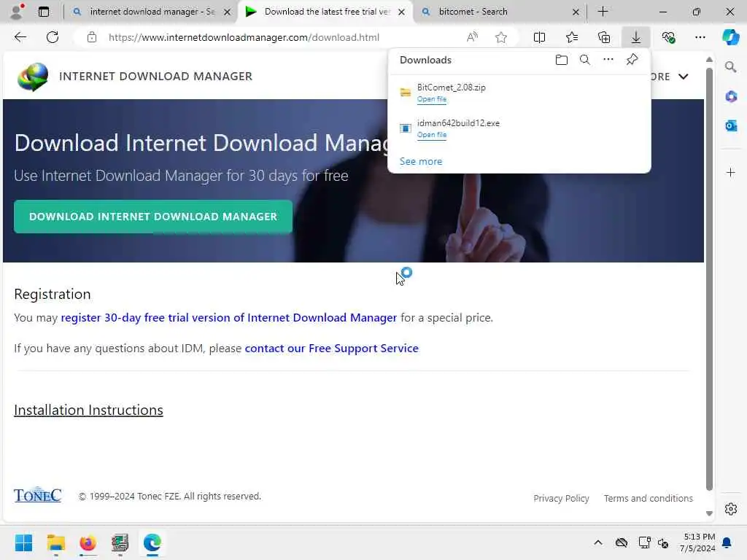
Task: Expand the MORE navigation chevron
Action: point(683,77)
